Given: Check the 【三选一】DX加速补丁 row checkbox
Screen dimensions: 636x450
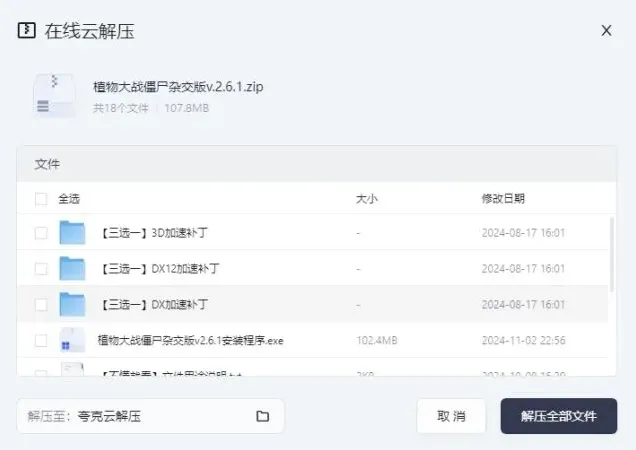Looking at the screenshot, I should 41,304.
